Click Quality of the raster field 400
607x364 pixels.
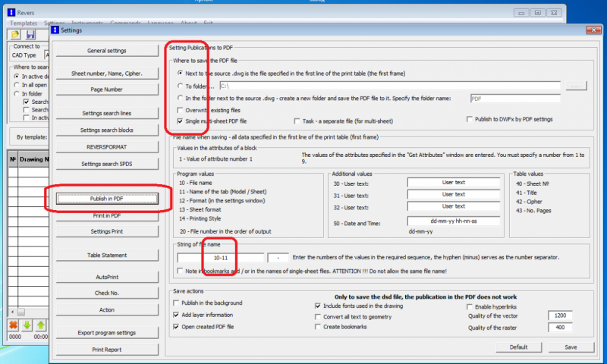click(x=560, y=328)
